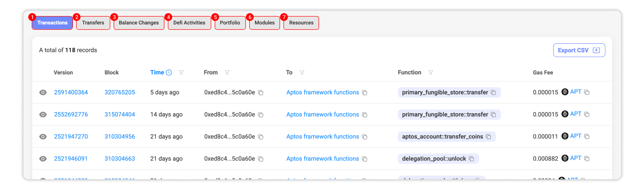The width and height of the screenshot is (644, 190).
Task: Open the Function column filter
Action: pyautogui.click(x=431, y=72)
